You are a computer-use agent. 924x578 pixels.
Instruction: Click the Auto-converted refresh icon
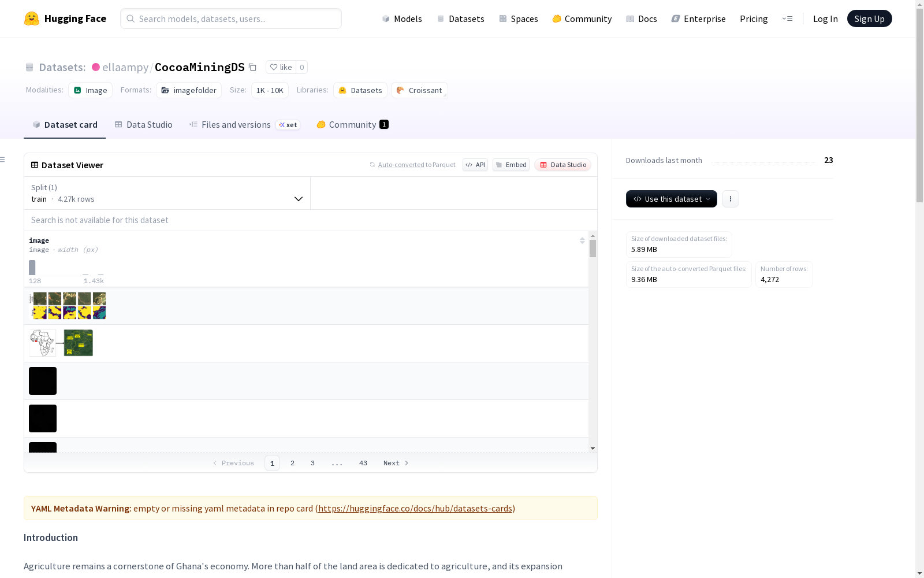(x=372, y=165)
